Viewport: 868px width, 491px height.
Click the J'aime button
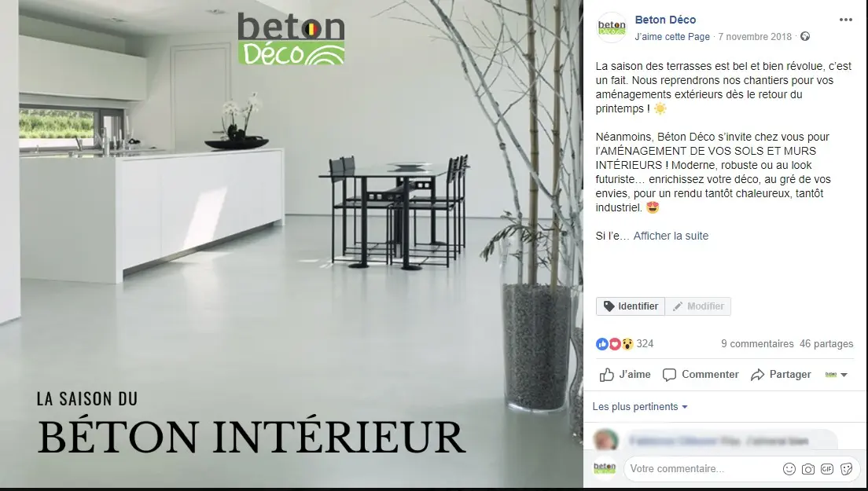tap(625, 375)
